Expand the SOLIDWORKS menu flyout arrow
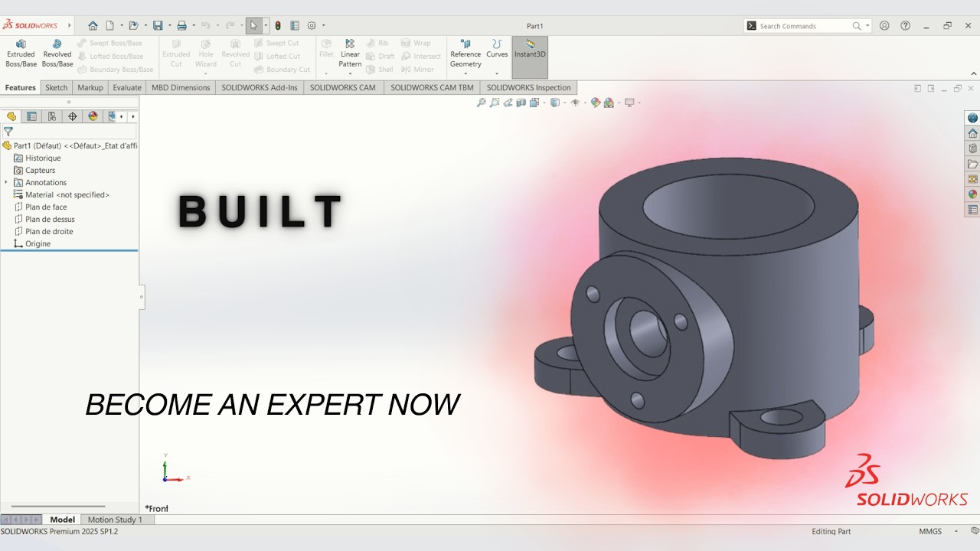 click(x=69, y=25)
